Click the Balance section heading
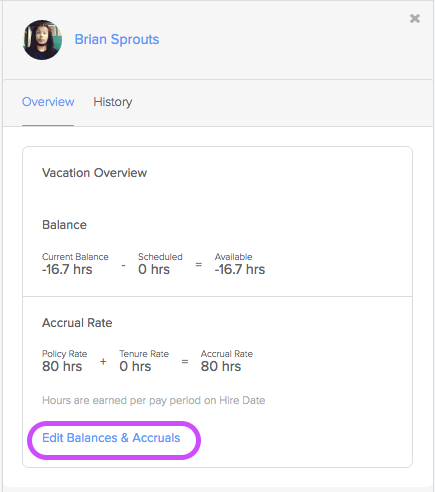 [64, 225]
